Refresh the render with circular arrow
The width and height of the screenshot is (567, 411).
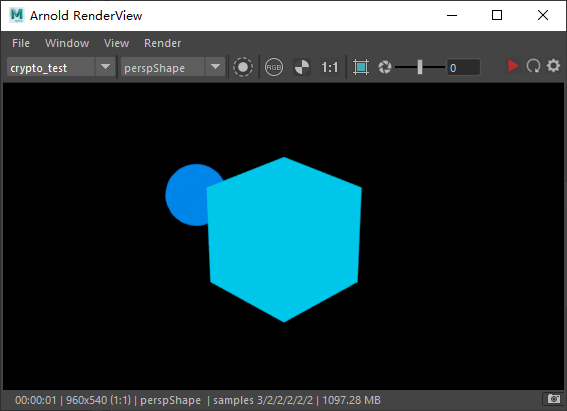(x=533, y=66)
